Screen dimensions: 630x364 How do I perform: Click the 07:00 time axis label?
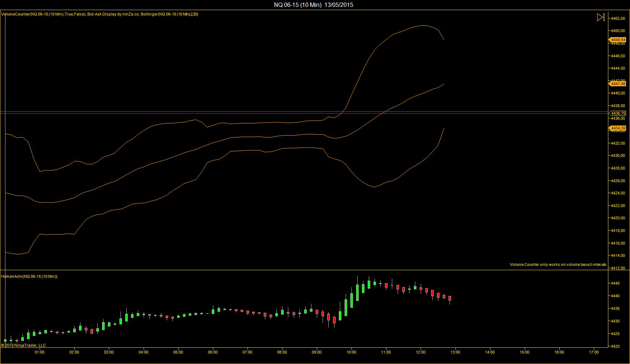(248, 352)
